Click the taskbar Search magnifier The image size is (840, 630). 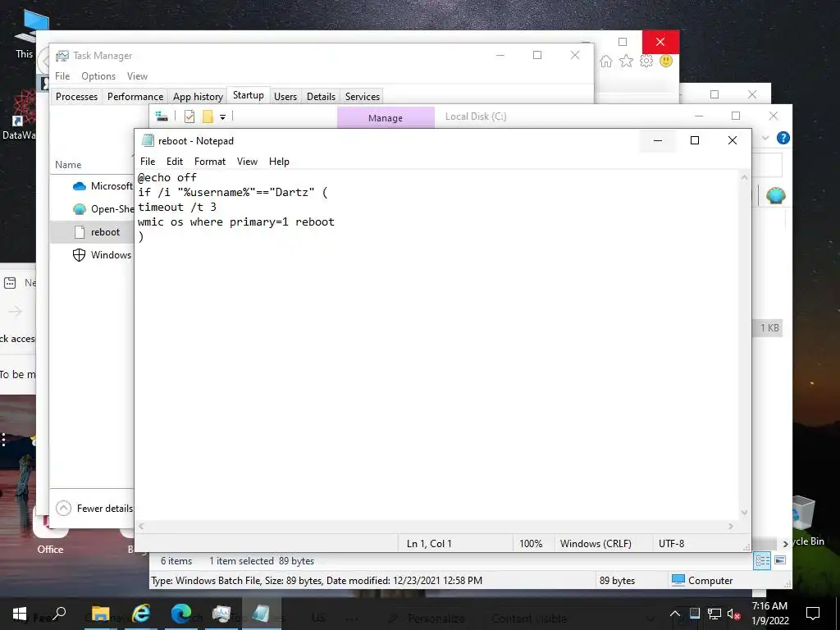pyautogui.click(x=59, y=614)
